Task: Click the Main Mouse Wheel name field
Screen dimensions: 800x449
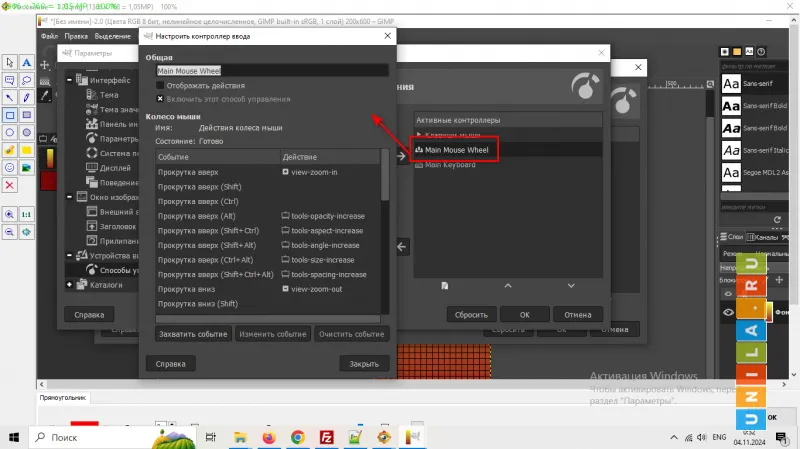Action: [x=271, y=71]
